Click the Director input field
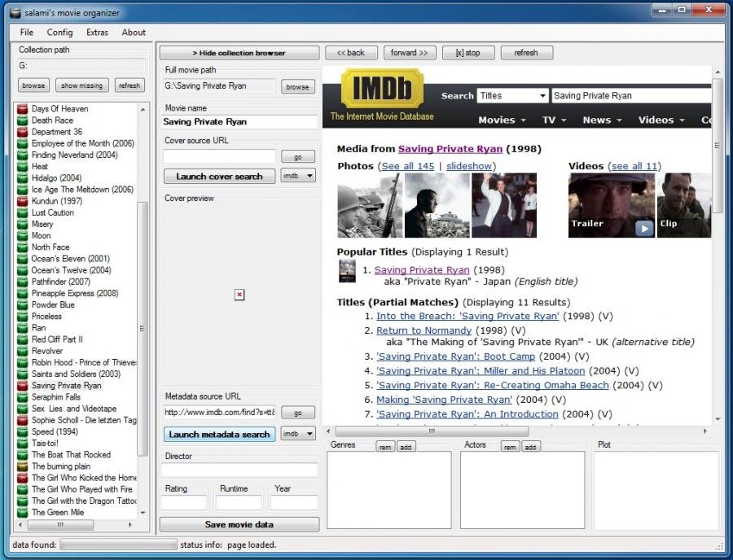This screenshot has width=733, height=560. tap(239, 470)
